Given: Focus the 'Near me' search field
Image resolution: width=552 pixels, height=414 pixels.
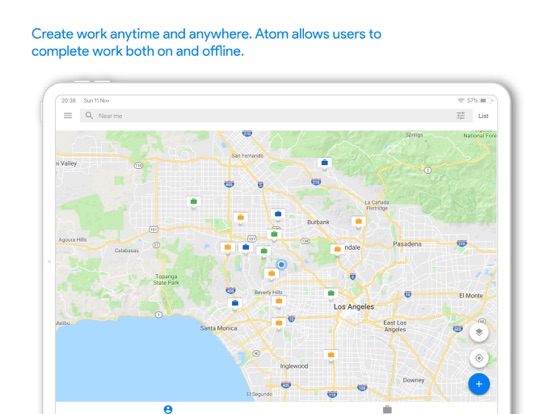Looking at the screenshot, I should (276, 116).
